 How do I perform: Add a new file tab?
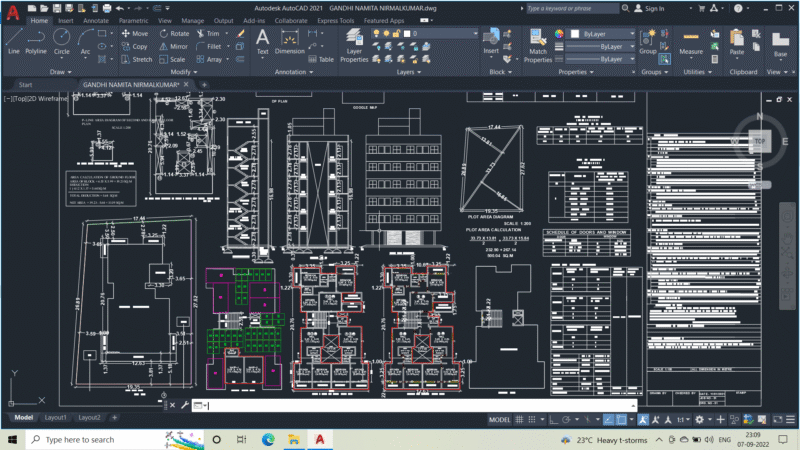[204, 85]
